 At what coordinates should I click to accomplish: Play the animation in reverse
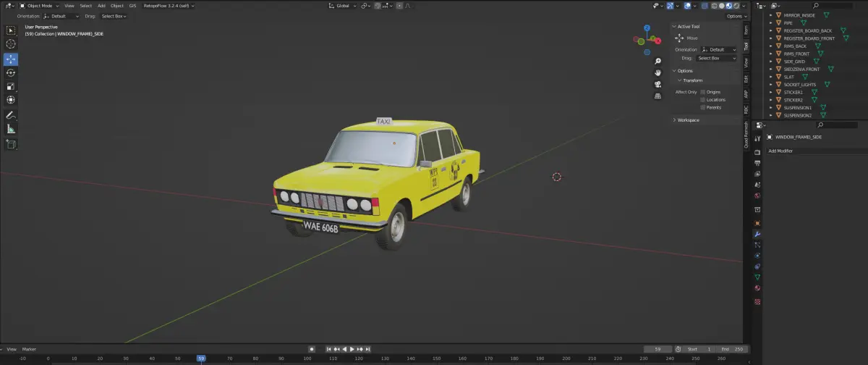(344, 349)
